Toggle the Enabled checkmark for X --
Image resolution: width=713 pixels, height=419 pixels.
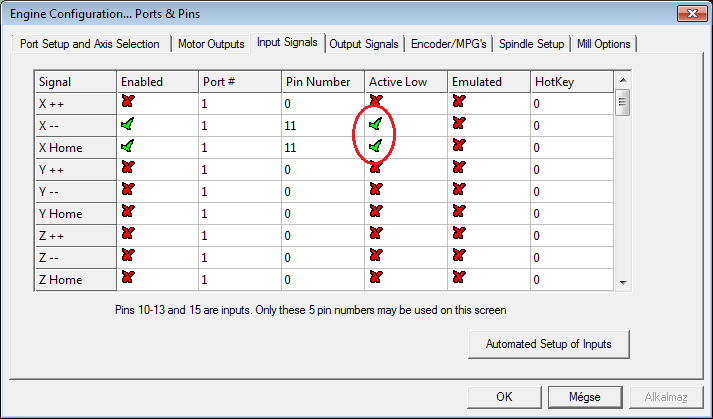tap(127, 124)
